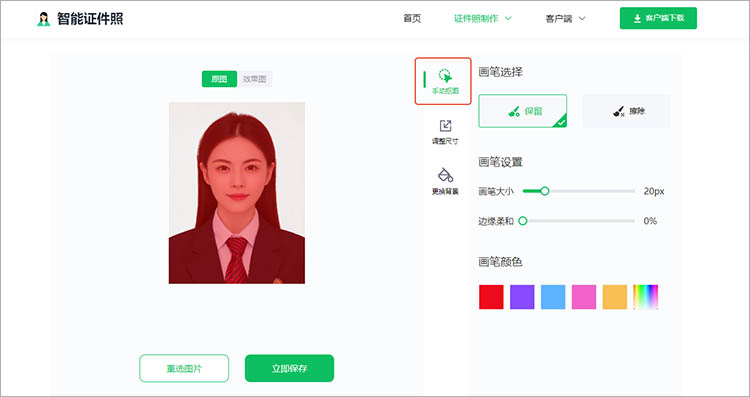Expand the 客户端 menu
This screenshot has height=397, width=750.
(565, 19)
